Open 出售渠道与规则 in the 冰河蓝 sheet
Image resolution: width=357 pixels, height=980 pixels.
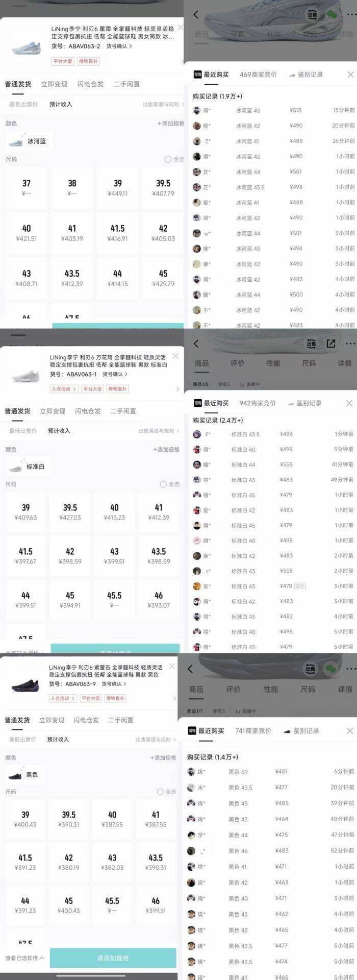164,104
